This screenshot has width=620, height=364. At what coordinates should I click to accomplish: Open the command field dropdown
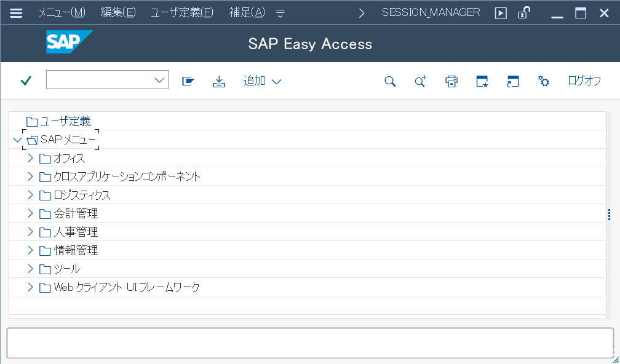click(x=159, y=79)
